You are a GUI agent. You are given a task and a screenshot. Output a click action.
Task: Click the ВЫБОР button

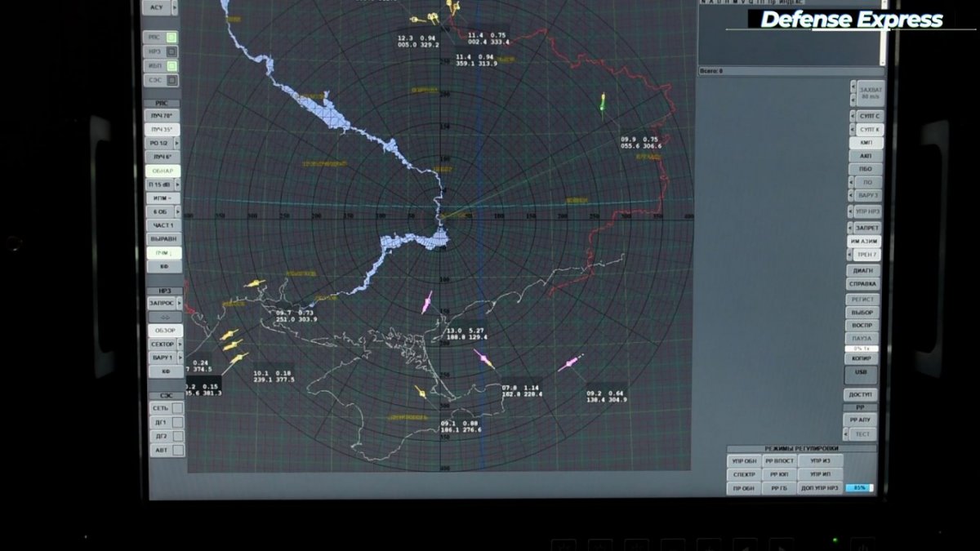coord(862,313)
